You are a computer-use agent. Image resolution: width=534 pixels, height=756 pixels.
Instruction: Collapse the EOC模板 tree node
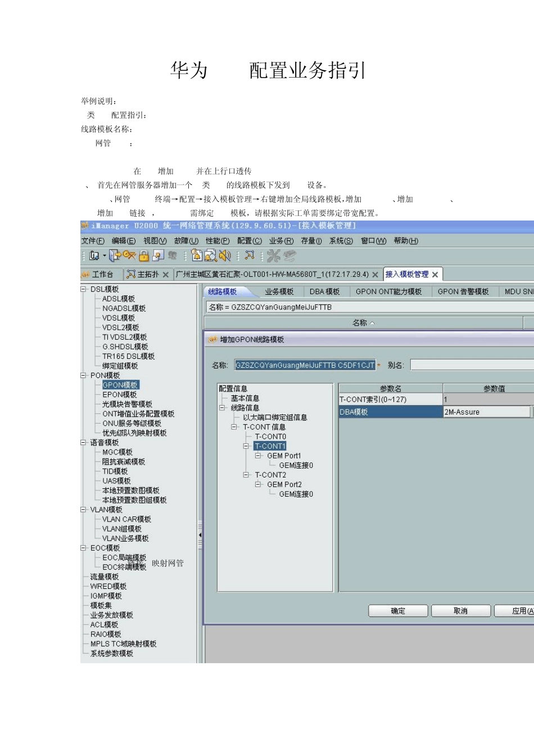pyautogui.click(x=83, y=548)
